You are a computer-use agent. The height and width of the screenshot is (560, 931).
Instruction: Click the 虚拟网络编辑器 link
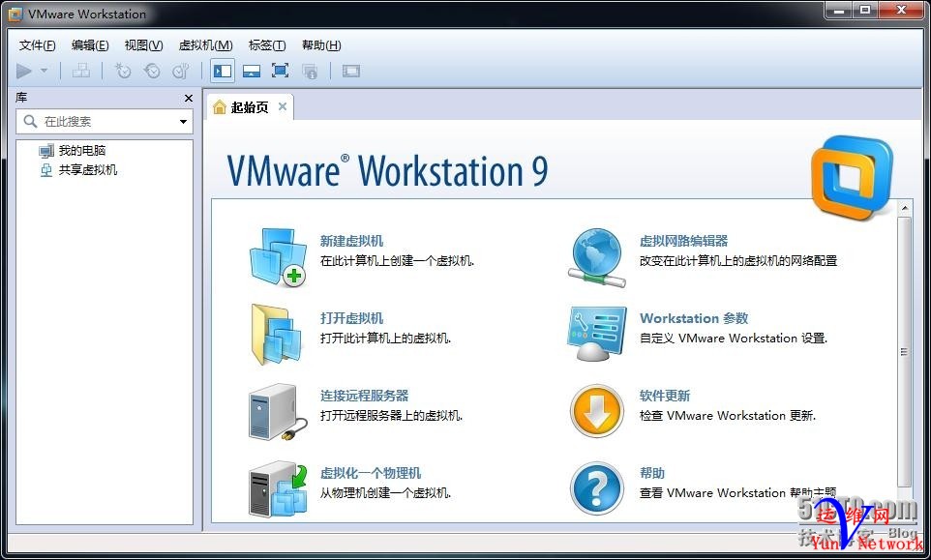tap(683, 241)
